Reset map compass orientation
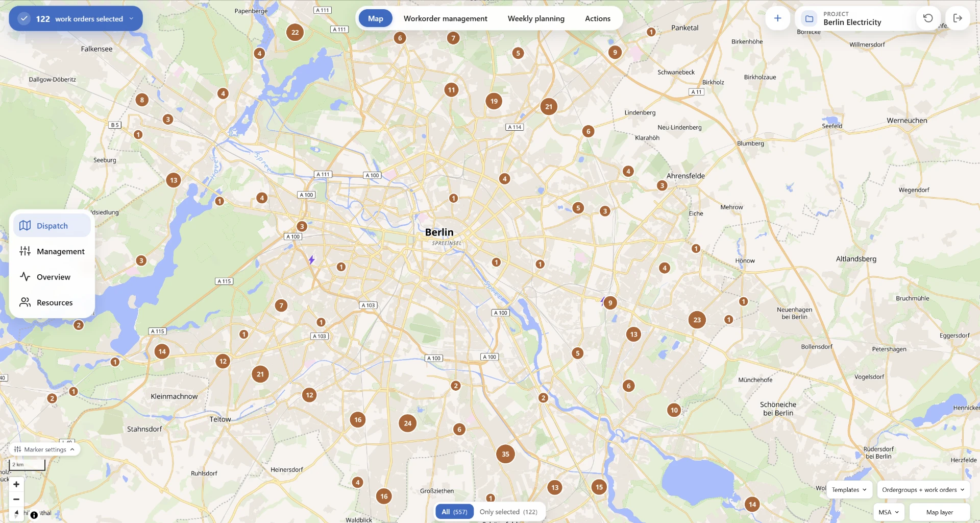This screenshot has width=980, height=523. pos(16,513)
